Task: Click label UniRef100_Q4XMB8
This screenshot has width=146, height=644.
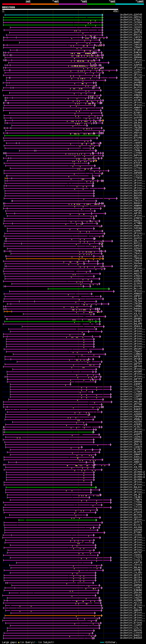Action: coord(131,82)
